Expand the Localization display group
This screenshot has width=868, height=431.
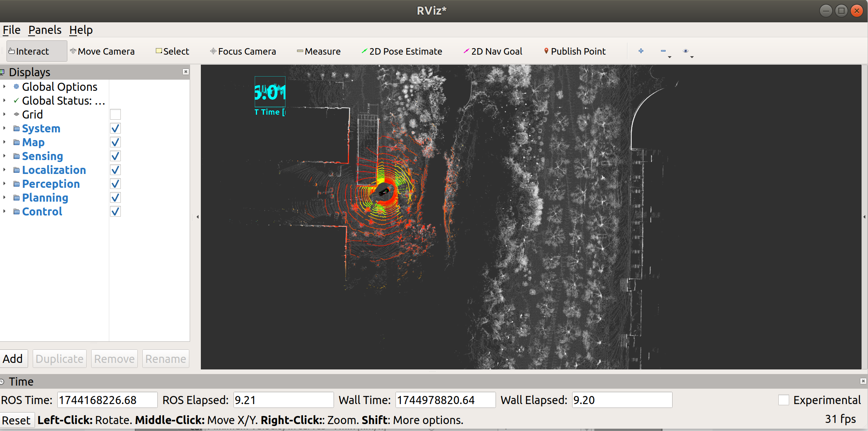pos(4,170)
